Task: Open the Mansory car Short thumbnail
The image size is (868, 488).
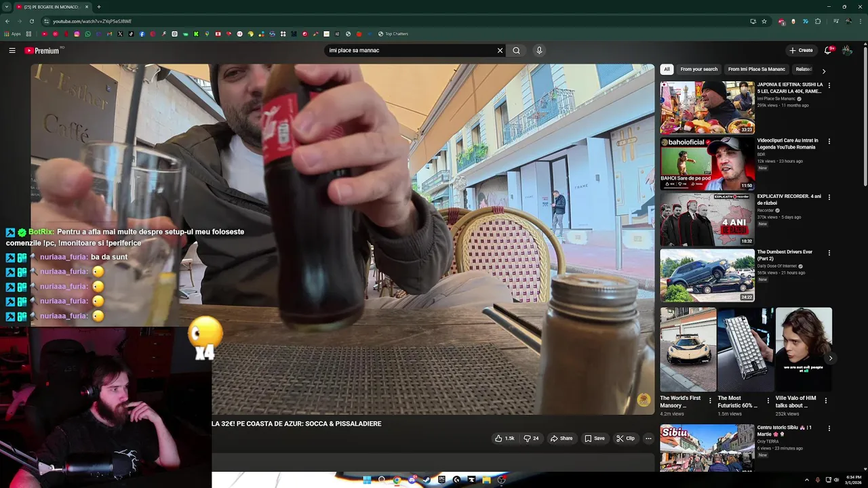Action: click(x=688, y=349)
